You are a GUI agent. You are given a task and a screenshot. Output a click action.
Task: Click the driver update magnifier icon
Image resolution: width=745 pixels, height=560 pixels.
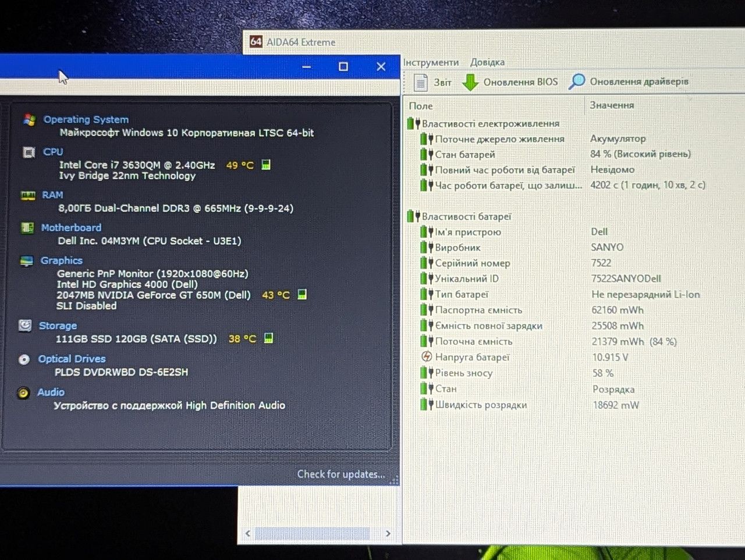tap(577, 81)
